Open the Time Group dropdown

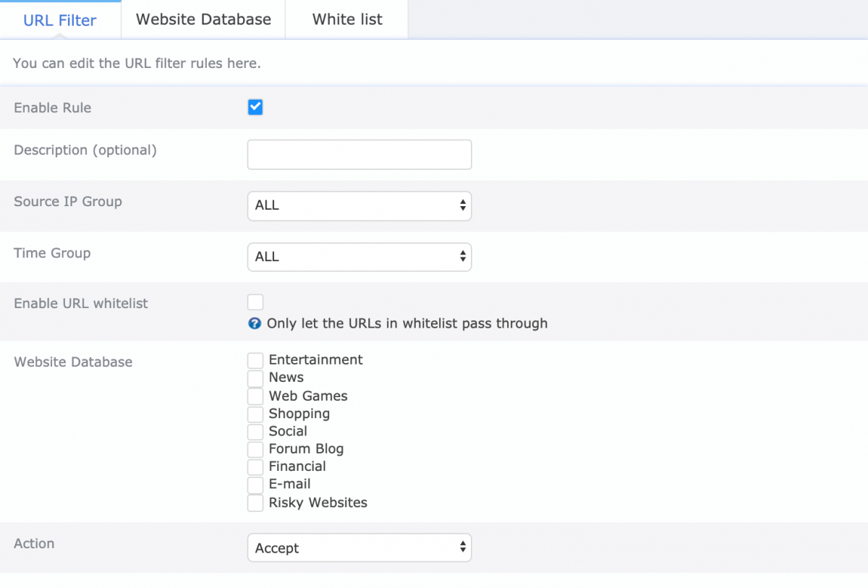click(359, 257)
